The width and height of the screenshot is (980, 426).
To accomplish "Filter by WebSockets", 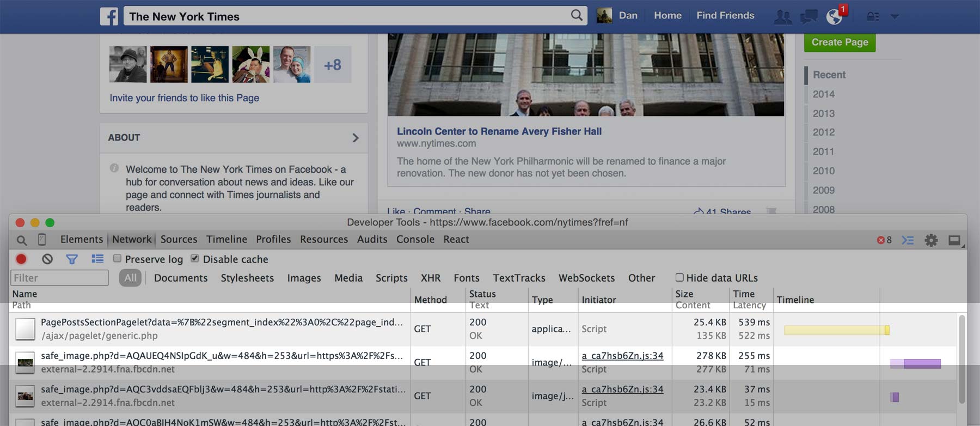I will click(x=586, y=278).
